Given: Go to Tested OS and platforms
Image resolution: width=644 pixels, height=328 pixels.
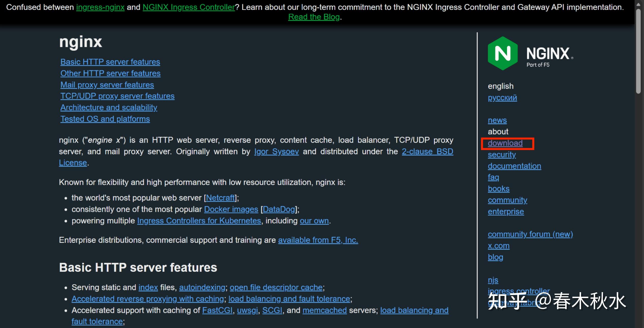Looking at the screenshot, I should (x=105, y=119).
